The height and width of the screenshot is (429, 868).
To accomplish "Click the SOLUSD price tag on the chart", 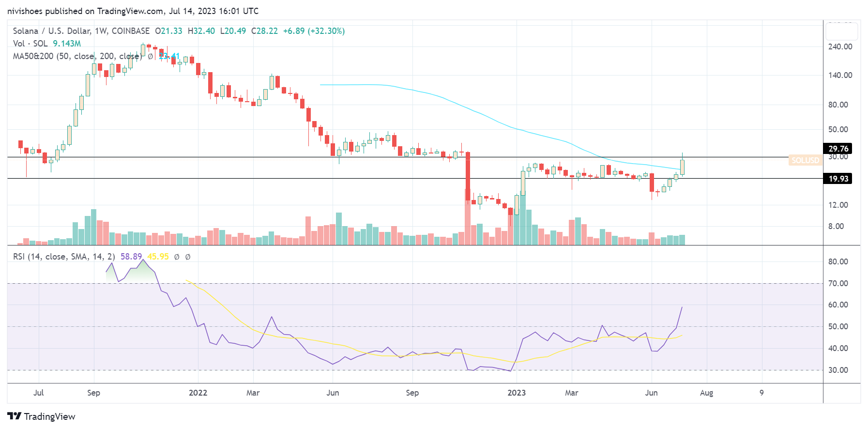I will point(805,160).
